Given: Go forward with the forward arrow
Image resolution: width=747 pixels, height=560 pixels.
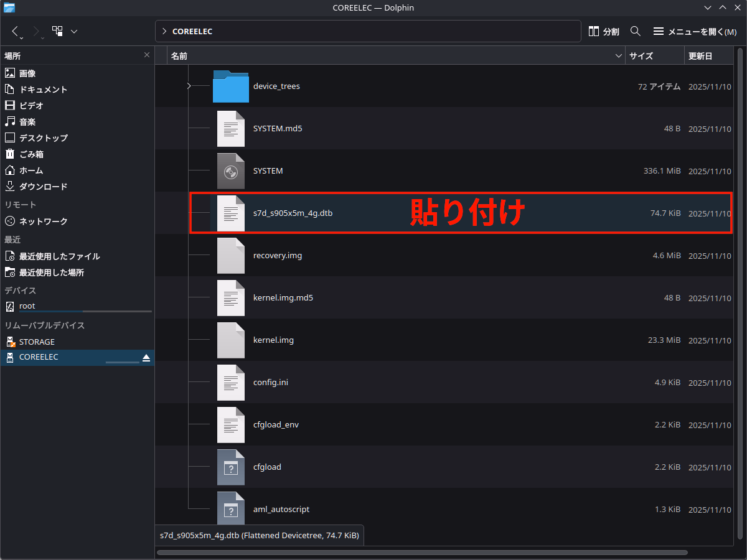Looking at the screenshot, I should (36, 31).
